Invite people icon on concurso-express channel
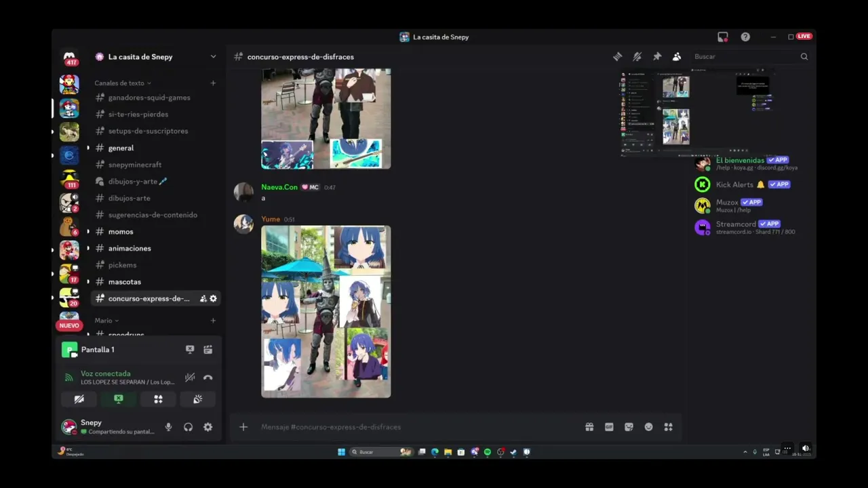 pyautogui.click(x=203, y=298)
